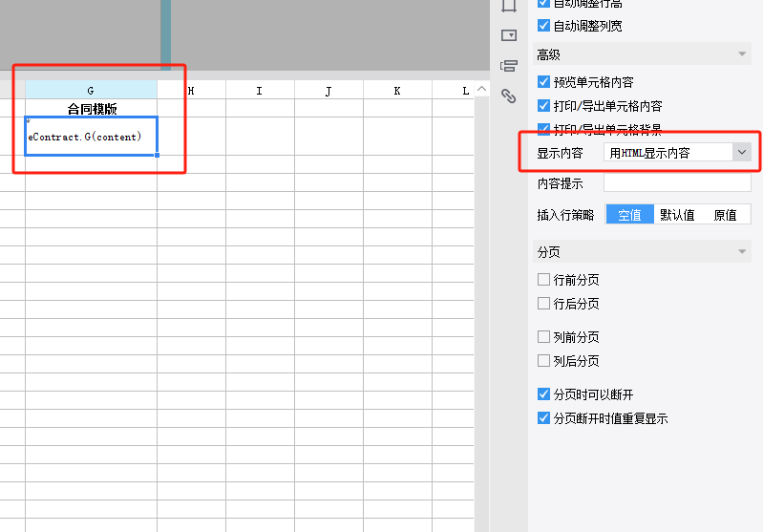Select 空值 insert row strategy

629,215
